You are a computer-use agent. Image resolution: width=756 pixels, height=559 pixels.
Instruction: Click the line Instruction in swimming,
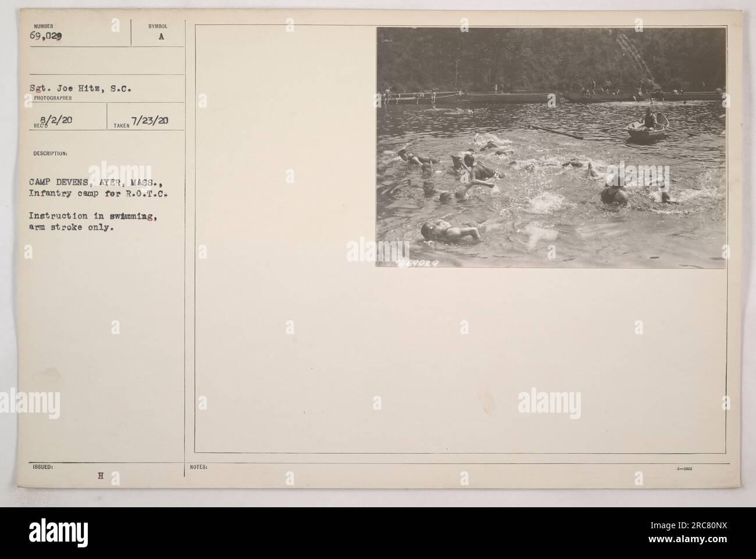click(x=93, y=216)
